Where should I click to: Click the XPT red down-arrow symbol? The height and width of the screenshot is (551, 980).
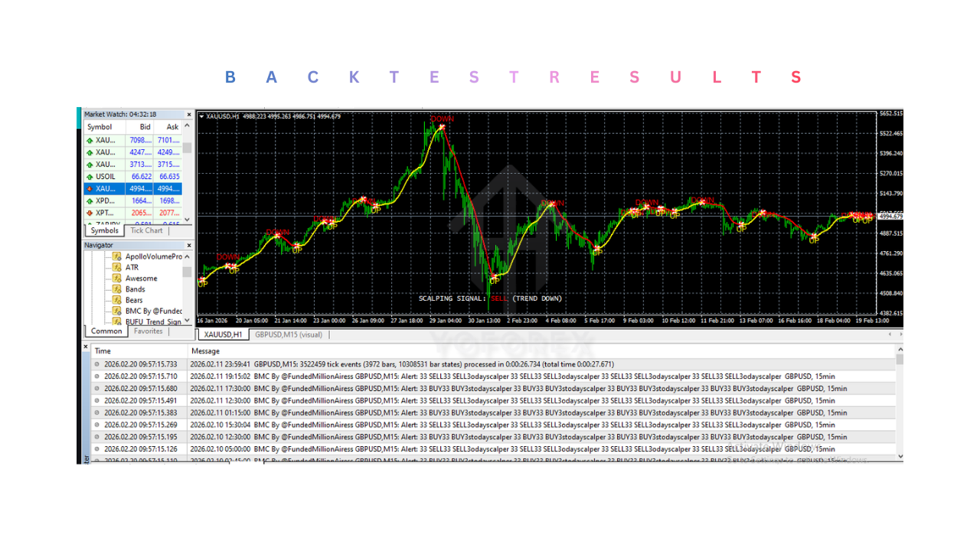(90, 212)
